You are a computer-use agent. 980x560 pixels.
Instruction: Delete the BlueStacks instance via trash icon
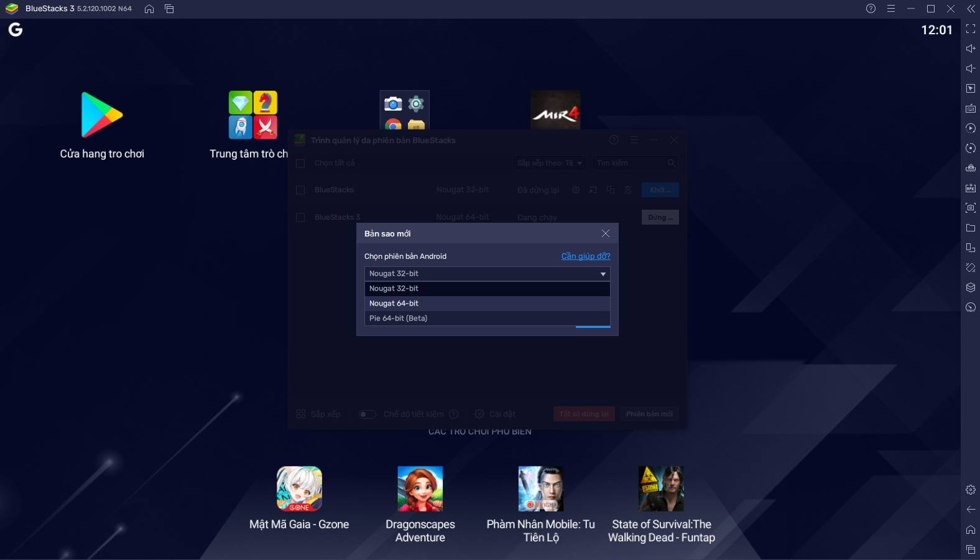[x=628, y=190]
